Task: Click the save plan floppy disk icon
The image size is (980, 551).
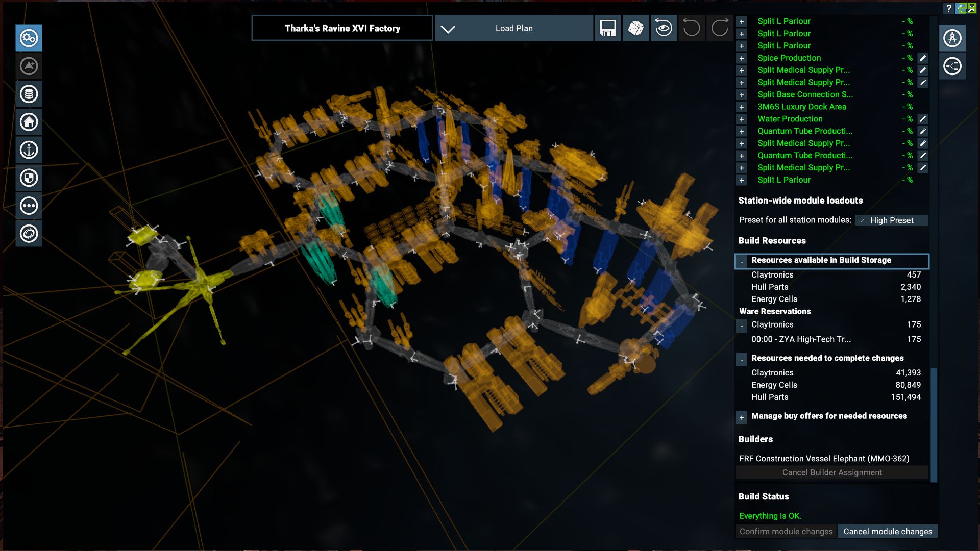Action: tap(608, 28)
